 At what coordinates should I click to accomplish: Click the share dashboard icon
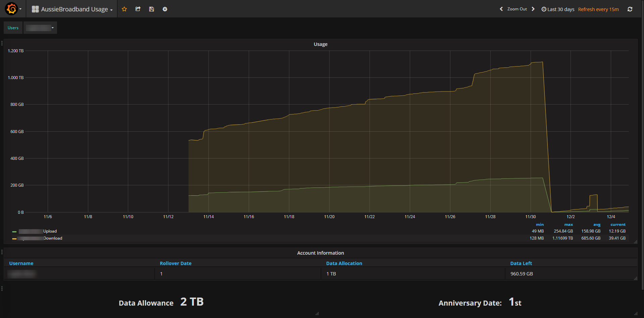tap(138, 9)
